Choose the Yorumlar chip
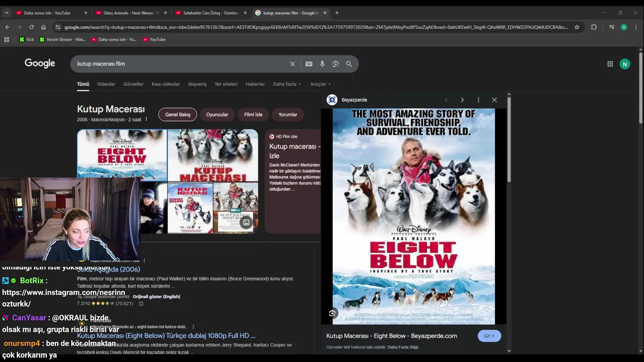Viewport: 644px width, 362px height. (288, 115)
